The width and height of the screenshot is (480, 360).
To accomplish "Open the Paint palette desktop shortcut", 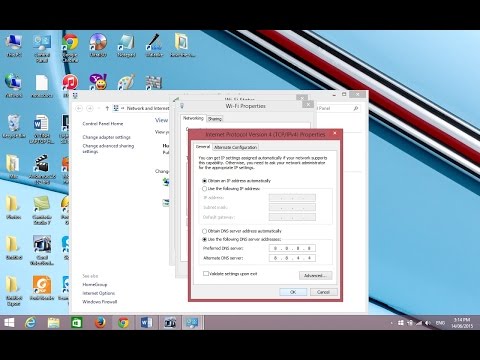I will tap(126, 82).
